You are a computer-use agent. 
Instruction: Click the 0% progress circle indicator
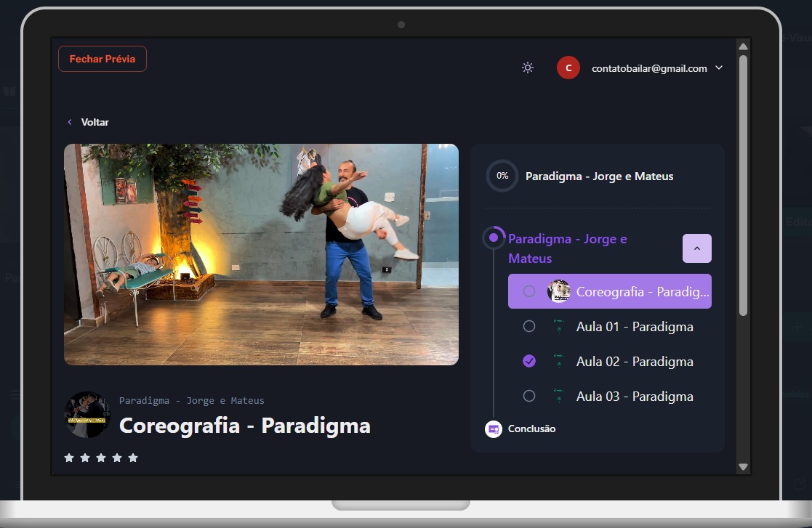tap(502, 176)
